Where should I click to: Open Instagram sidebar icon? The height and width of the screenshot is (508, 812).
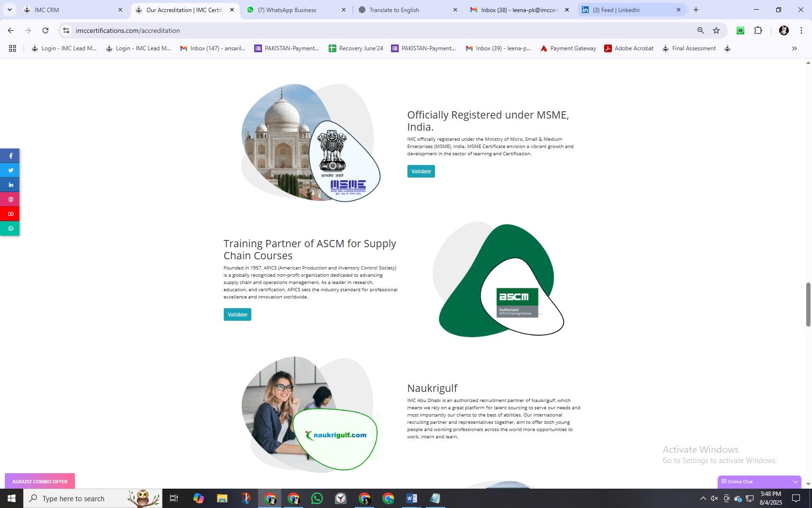(x=10, y=199)
